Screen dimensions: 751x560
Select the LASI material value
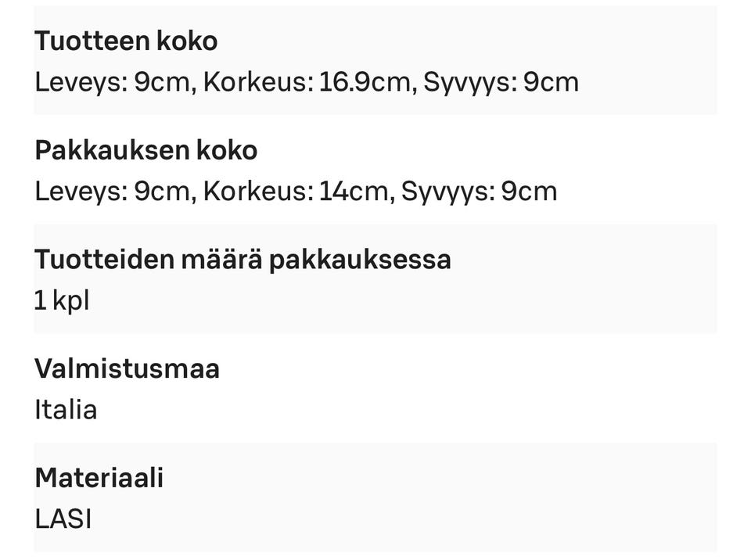tap(63, 519)
